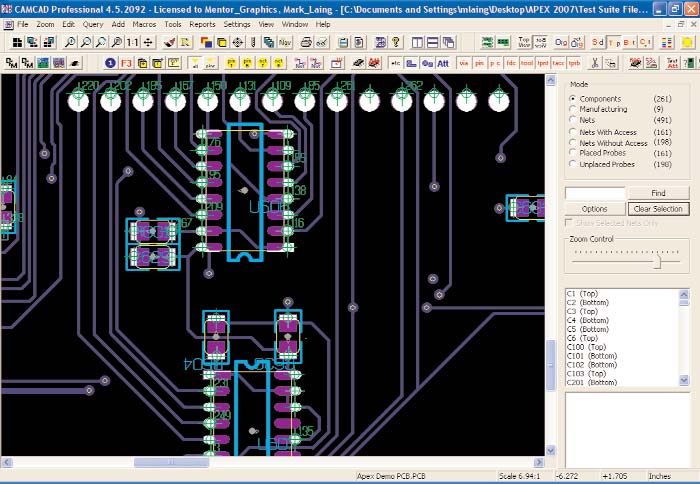700x484 pixels.
Task: Choose the Placed Probes mode
Action: tap(571, 153)
